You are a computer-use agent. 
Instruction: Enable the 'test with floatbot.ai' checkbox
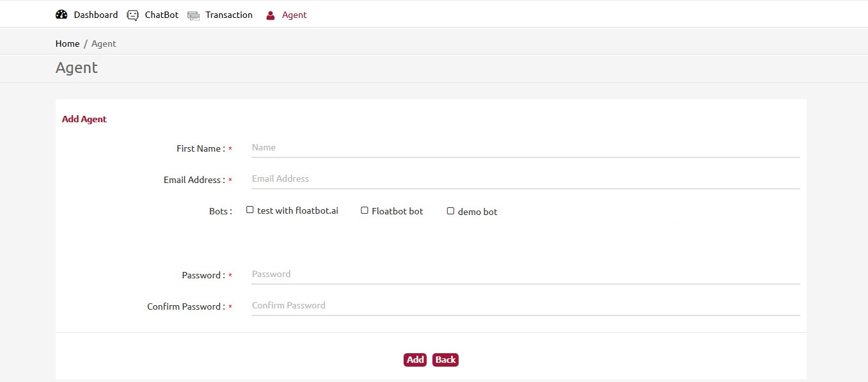point(249,209)
